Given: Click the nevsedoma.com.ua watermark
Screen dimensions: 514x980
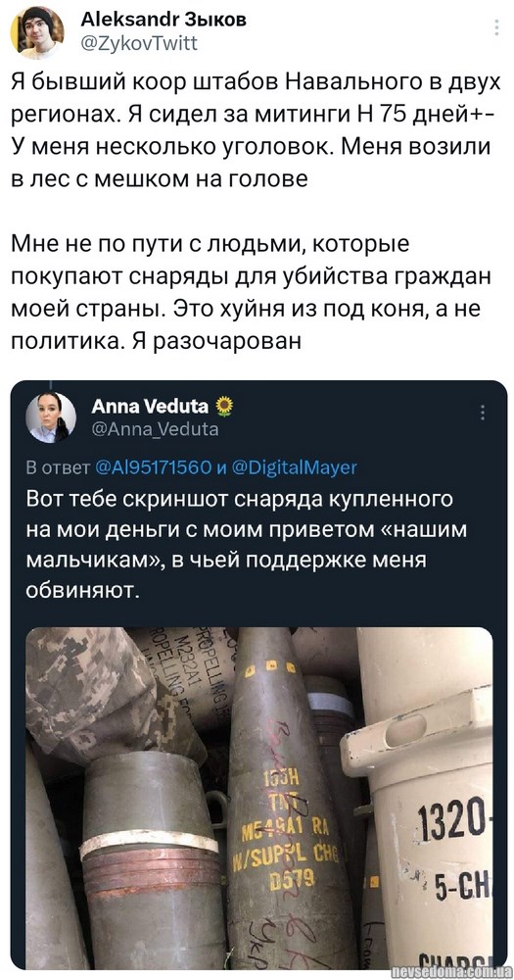Looking at the screenshot, I should (x=451, y=971).
